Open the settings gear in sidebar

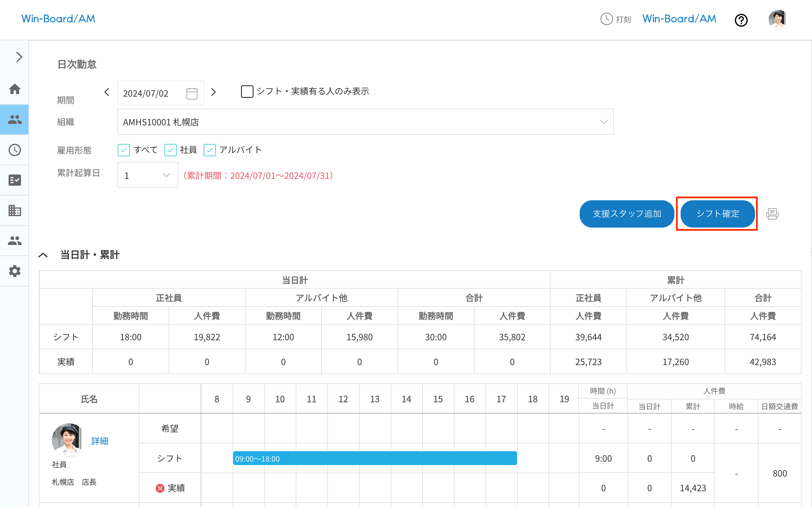coord(14,271)
